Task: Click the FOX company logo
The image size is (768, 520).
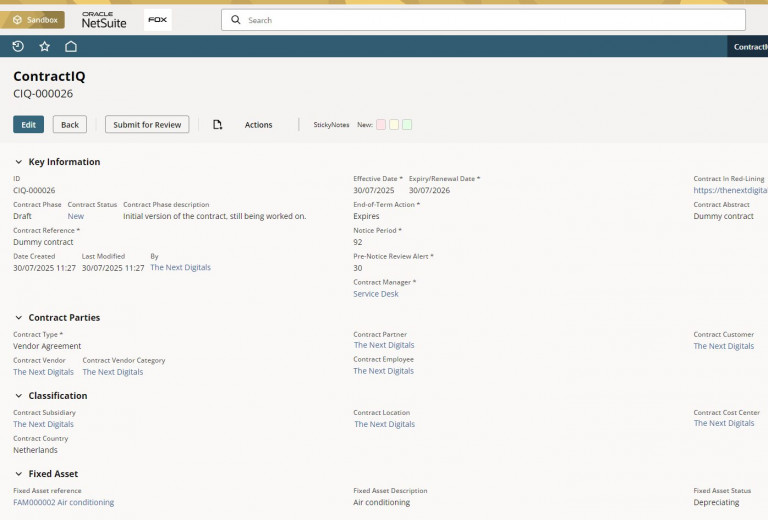Action: (158, 20)
